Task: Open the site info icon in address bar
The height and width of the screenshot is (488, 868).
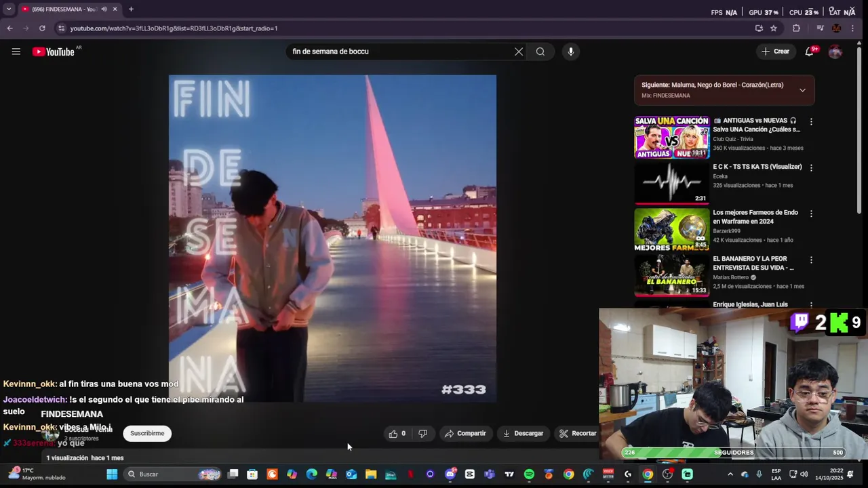Action: coord(61,28)
